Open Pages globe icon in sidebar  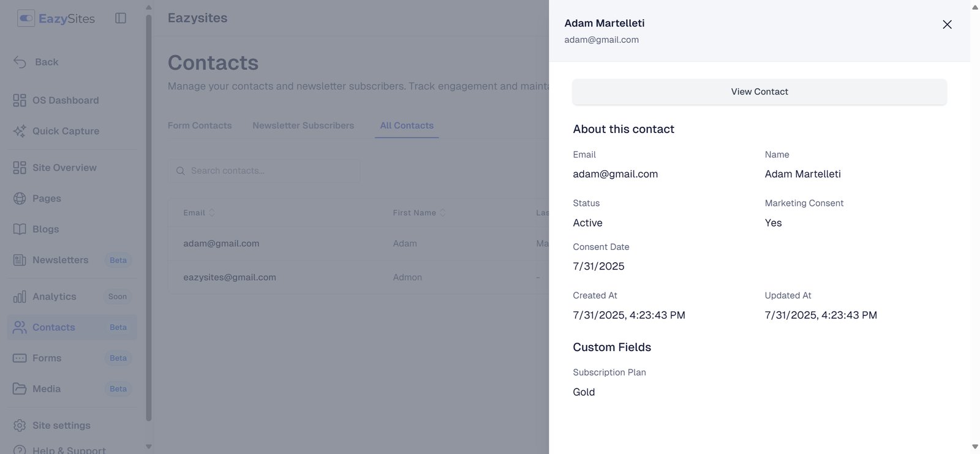(x=20, y=199)
